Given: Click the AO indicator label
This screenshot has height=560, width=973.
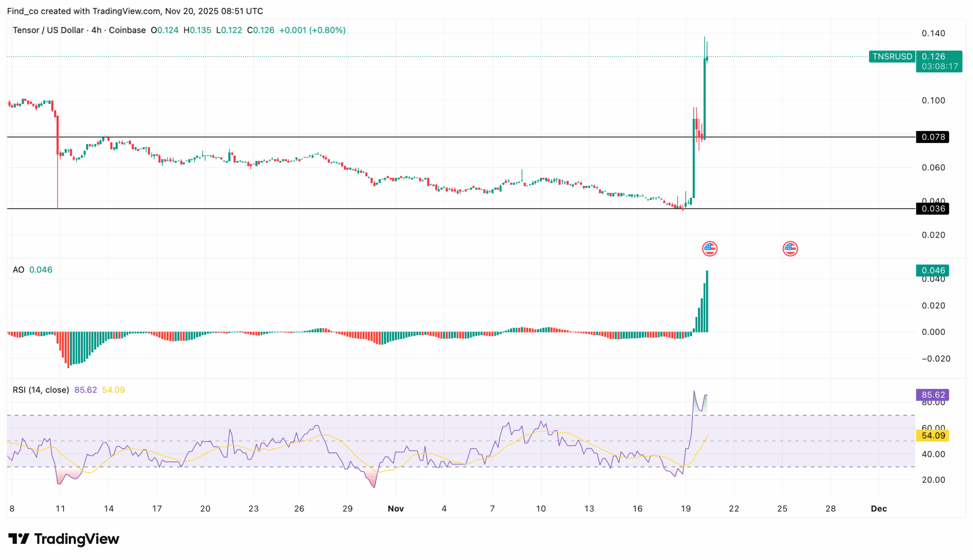Looking at the screenshot, I should click(19, 270).
